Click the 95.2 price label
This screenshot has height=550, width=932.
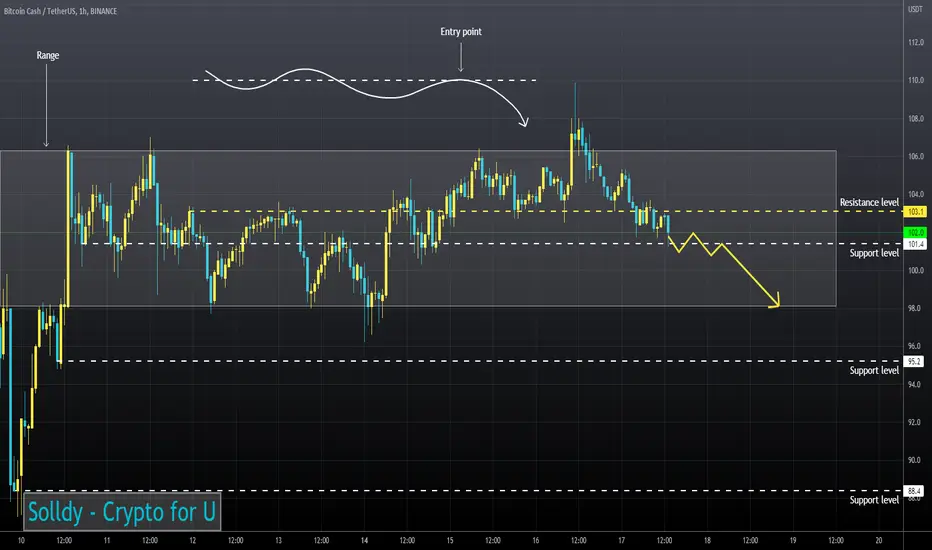(914, 362)
